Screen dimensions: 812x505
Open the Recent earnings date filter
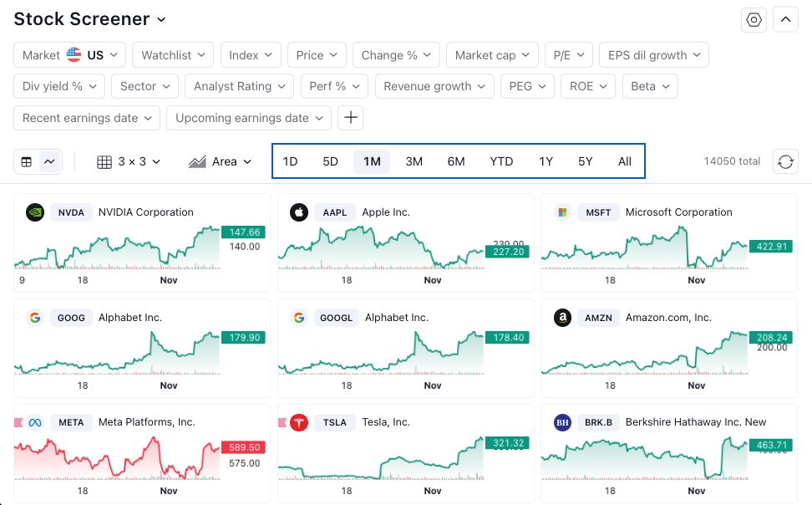(x=87, y=118)
